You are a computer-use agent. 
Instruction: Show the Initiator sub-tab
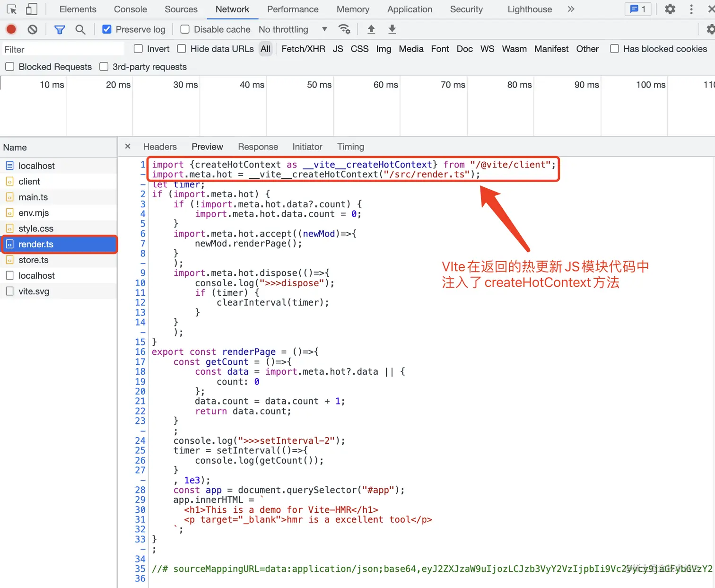pos(307,147)
